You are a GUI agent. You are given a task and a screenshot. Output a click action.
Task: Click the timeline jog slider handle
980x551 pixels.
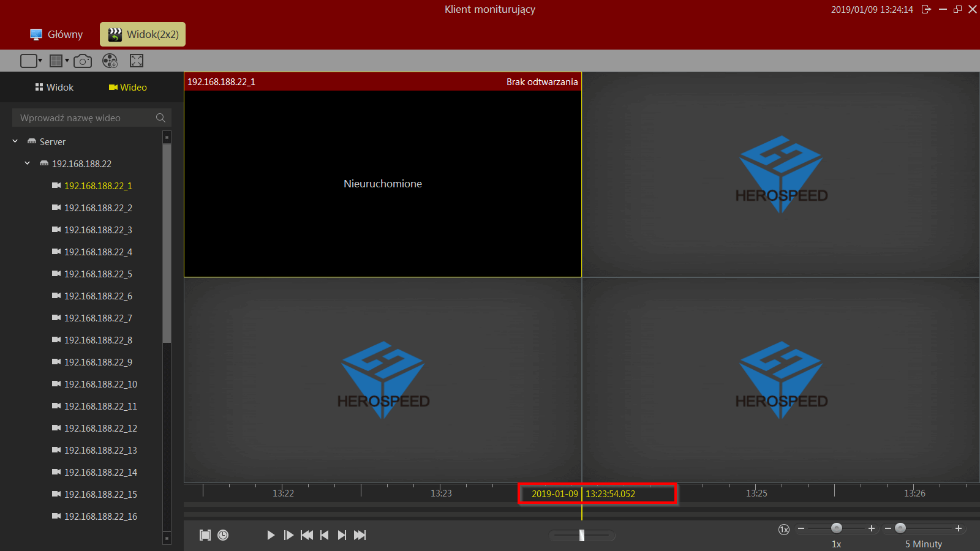(582, 536)
